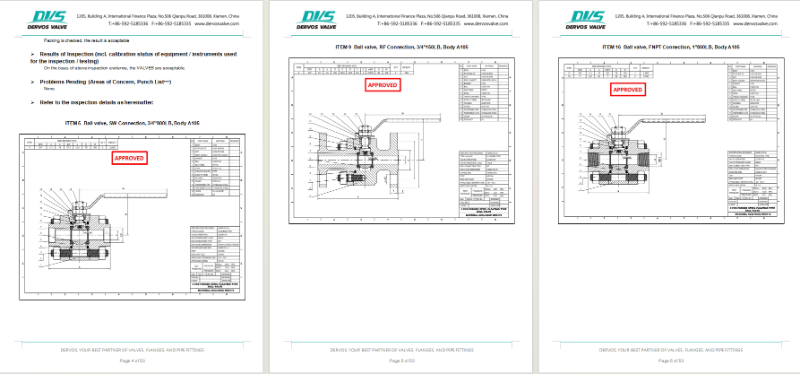Click the 'Problems Pending (Areas of Concern' heading
Viewport: 800px width, 374px height.
coord(105,82)
